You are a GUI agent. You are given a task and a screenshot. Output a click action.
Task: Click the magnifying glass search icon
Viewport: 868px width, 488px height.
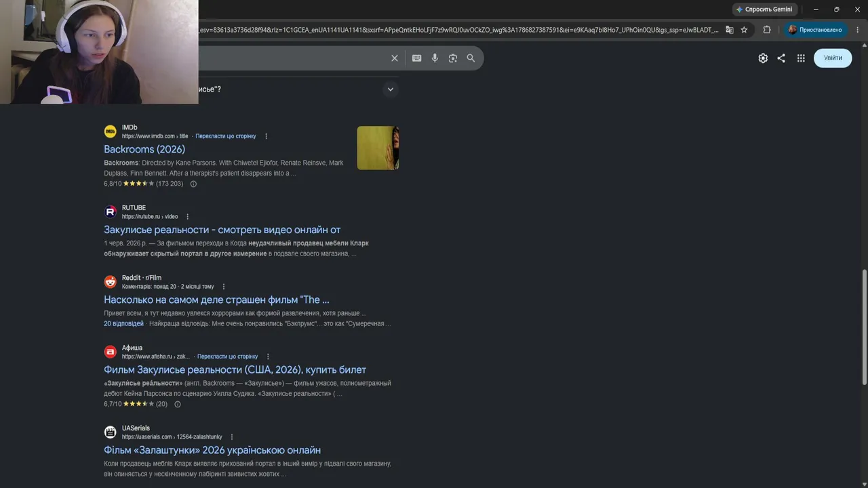click(x=471, y=58)
